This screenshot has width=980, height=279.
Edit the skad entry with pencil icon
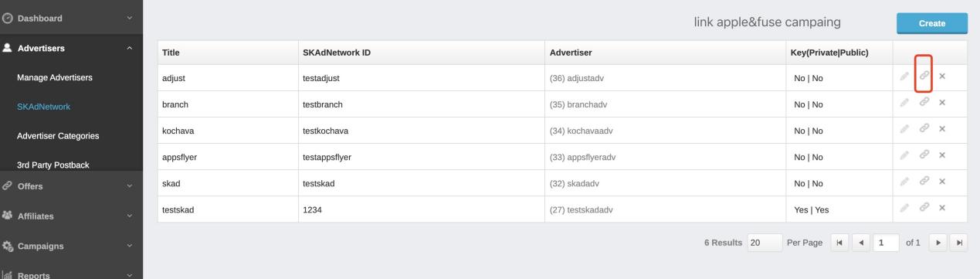[904, 182]
